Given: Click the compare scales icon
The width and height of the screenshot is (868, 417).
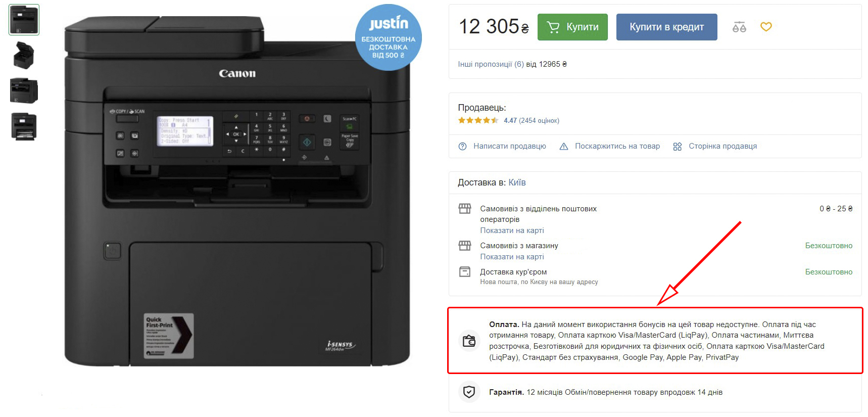Looking at the screenshot, I should (x=739, y=27).
